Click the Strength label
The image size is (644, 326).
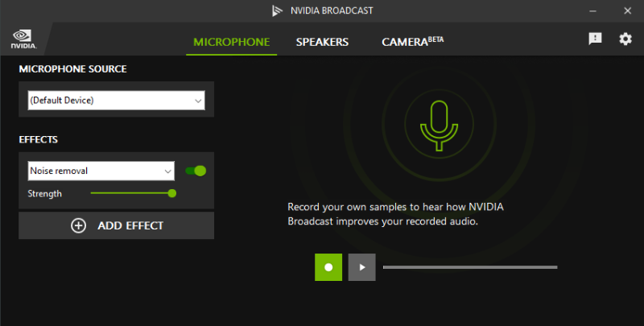click(45, 194)
